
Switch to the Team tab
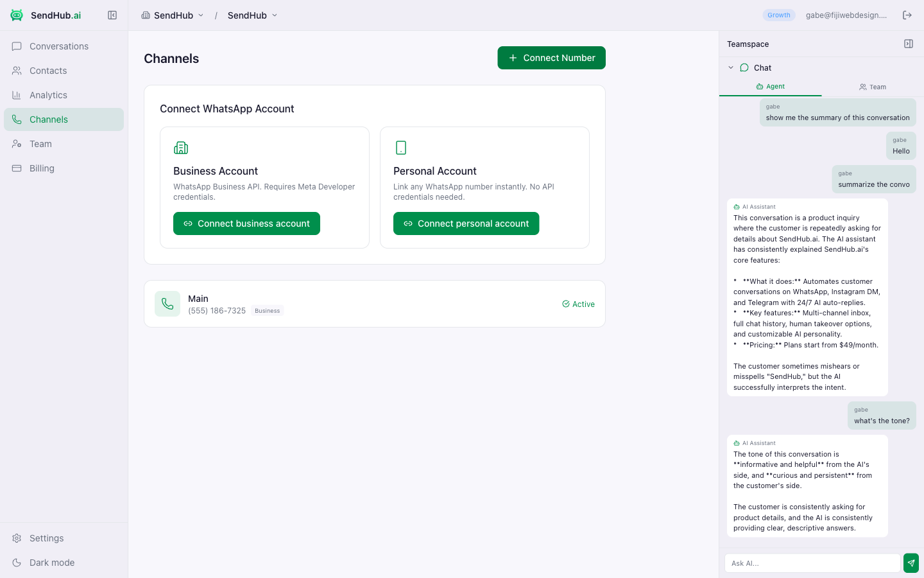click(873, 87)
